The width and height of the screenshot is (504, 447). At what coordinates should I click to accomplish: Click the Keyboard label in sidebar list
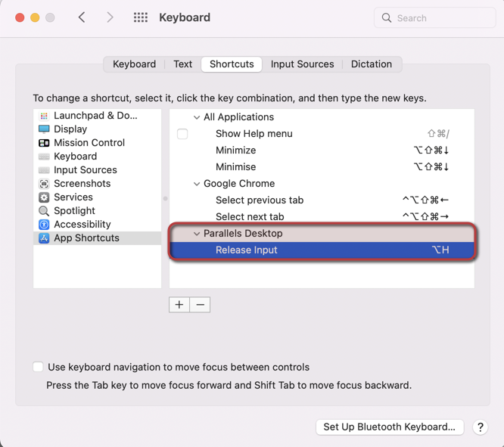click(76, 157)
